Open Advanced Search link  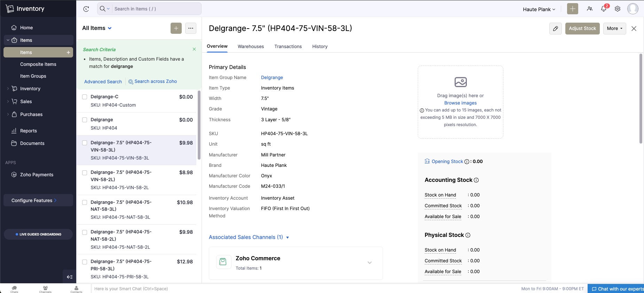tap(103, 82)
